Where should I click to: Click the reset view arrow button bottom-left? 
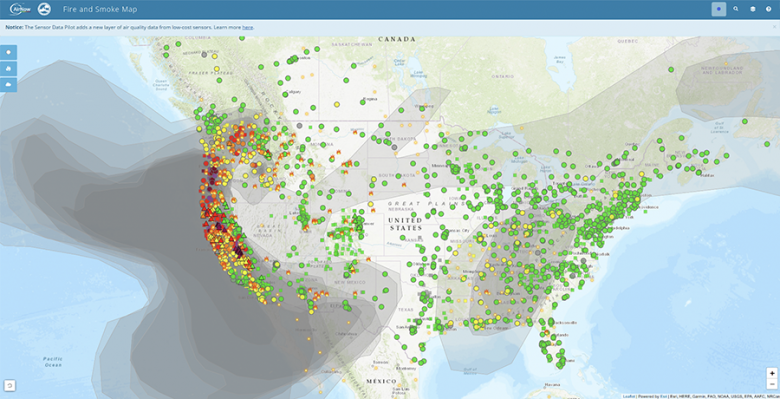tap(9, 385)
